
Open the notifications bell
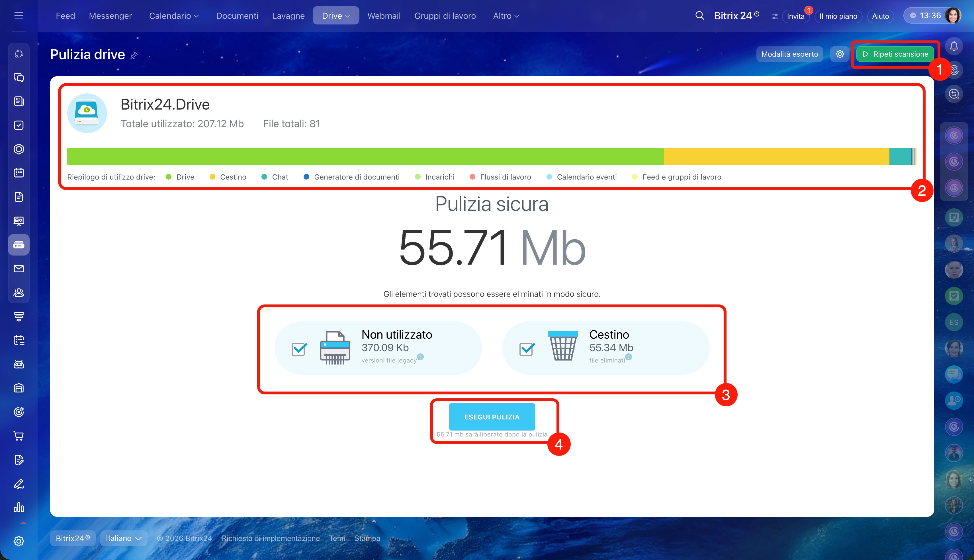pyautogui.click(x=953, y=47)
